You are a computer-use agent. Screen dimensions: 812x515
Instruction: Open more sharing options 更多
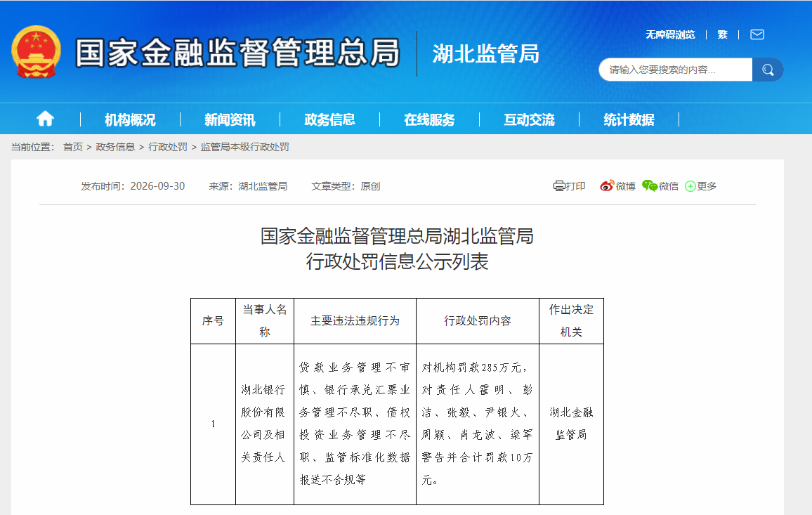point(700,186)
